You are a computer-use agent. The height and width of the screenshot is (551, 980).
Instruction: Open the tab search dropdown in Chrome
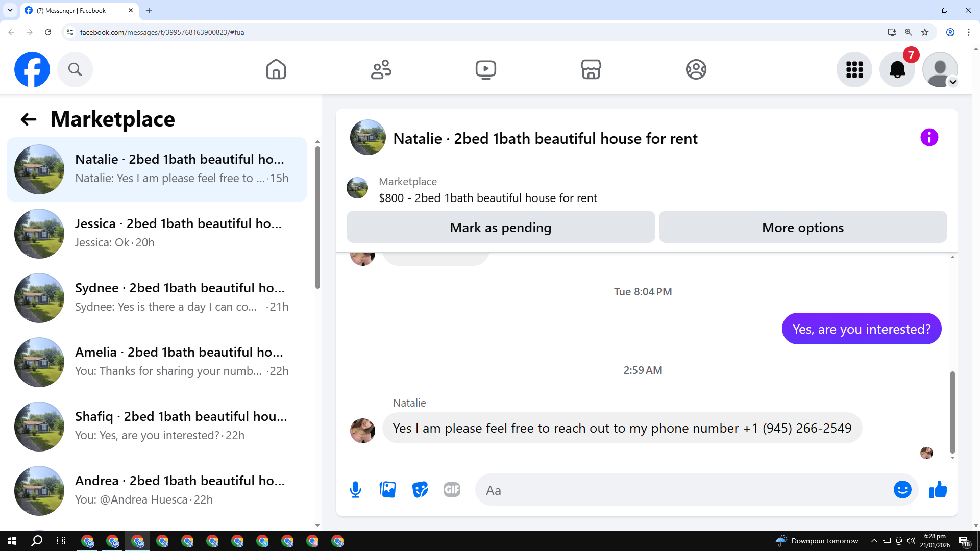pos(10,10)
